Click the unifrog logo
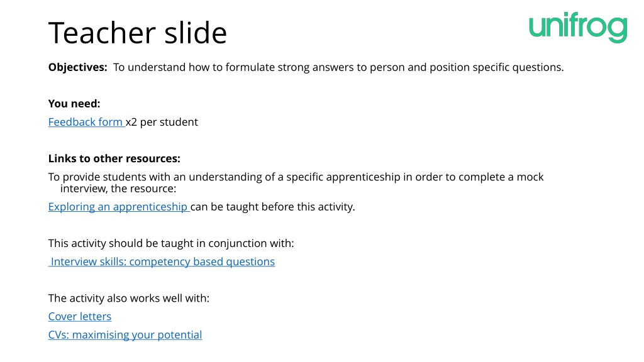 (578, 28)
